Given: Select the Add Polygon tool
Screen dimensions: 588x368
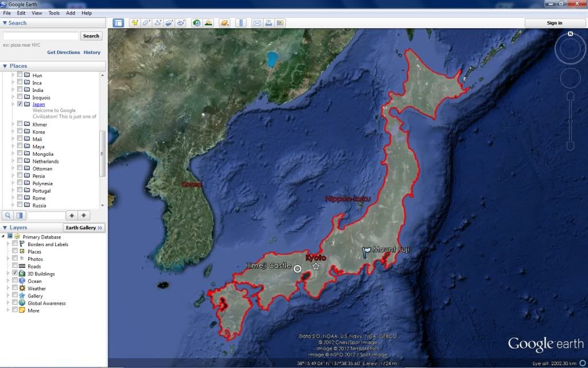Looking at the screenshot, I should pyautogui.click(x=146, y=23).
